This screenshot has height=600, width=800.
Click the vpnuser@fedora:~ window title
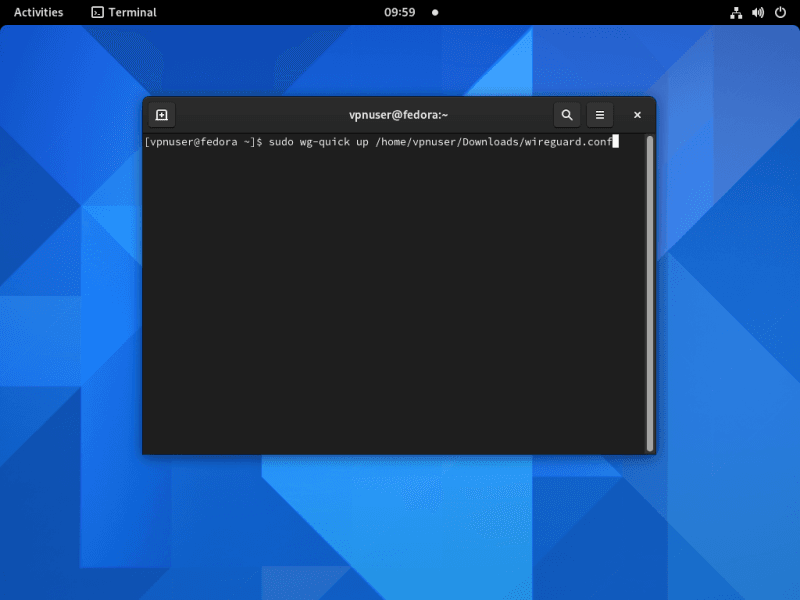click(x=398, y=115)
